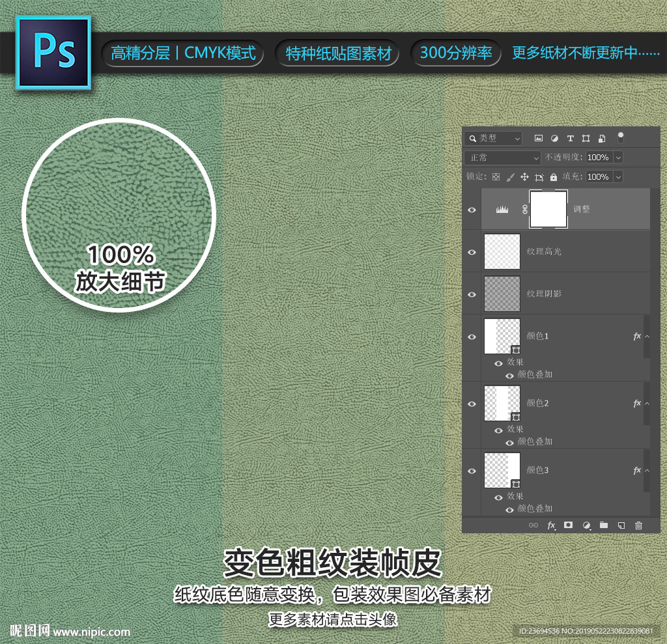Click add layer mask icon
Image resolution: width=667 pixels, height=644 pixels.
pyautogui.click(x=568, y=525)
